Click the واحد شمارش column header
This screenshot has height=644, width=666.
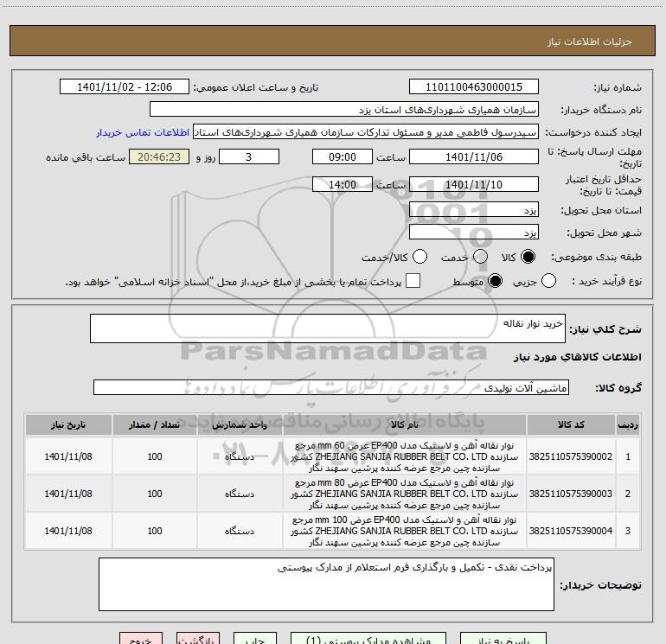[240, 425]
